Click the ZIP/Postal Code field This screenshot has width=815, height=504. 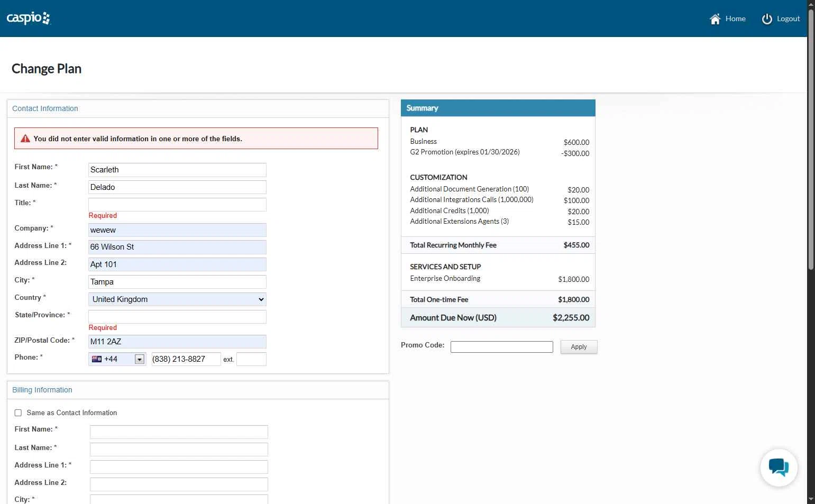177,342
